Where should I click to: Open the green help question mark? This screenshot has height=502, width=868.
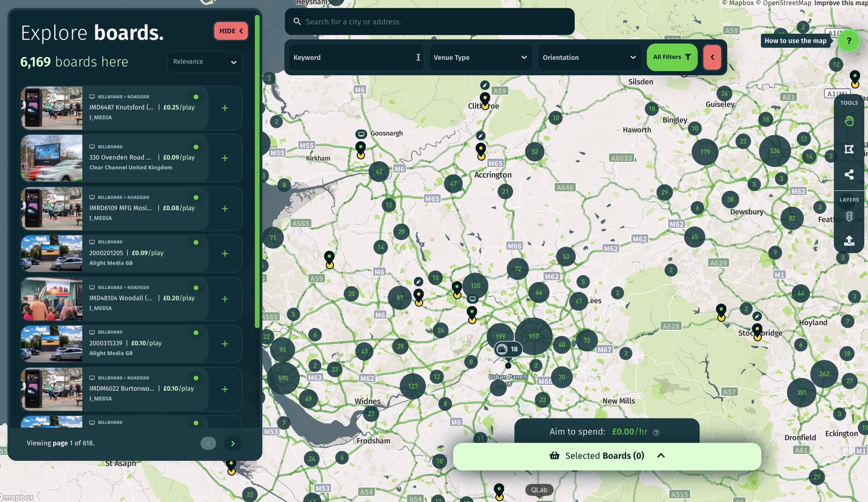pos(848,41)
